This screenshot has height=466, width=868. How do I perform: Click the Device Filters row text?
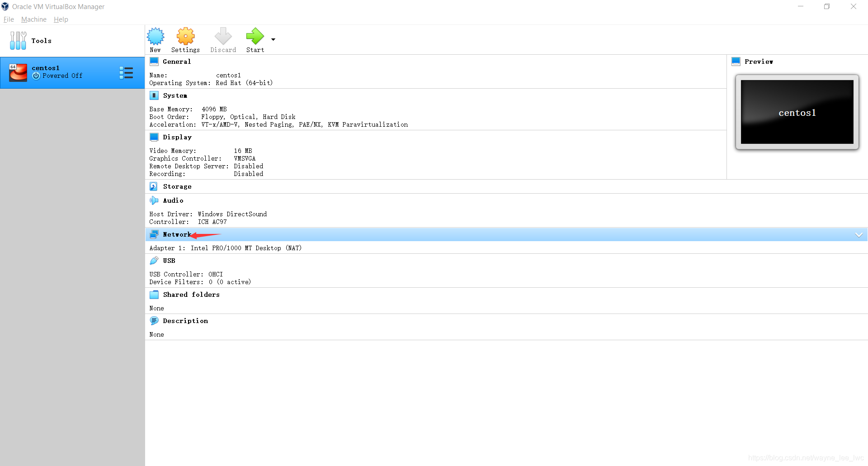(x=200, y=282)
